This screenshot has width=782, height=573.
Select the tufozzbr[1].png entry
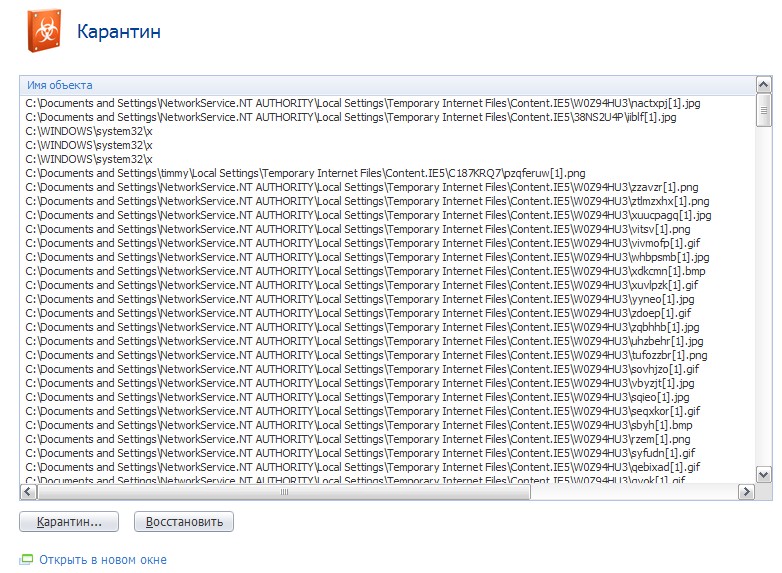point(366,355)
